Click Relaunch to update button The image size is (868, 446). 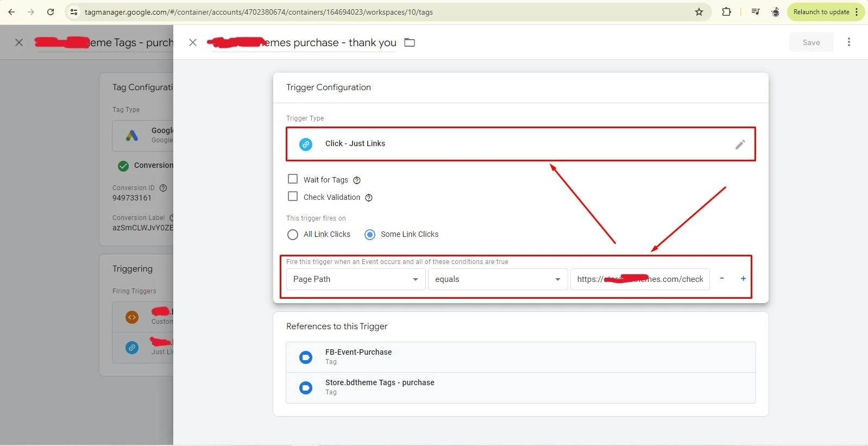[826, 12]
